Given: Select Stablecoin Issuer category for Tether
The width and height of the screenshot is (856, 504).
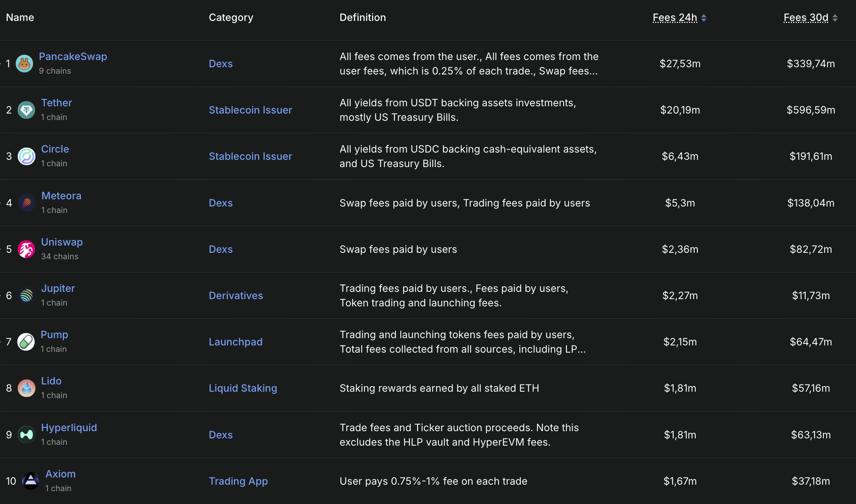Looking at the screenshot, I should pyautogui.click(x=250, y=110).
